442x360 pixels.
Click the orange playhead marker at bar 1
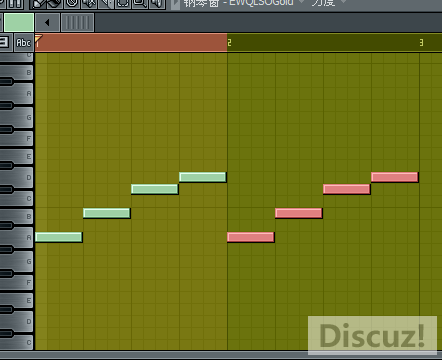[x=38, y=39]
